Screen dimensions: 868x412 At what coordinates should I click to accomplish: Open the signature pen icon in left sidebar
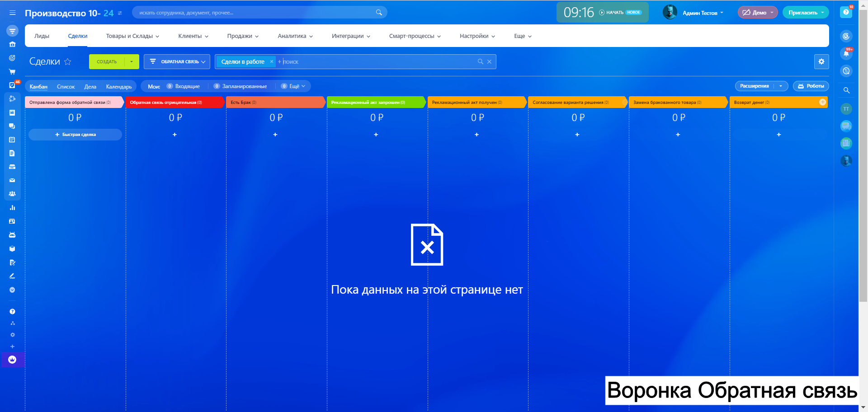click(x=12, y=276)
